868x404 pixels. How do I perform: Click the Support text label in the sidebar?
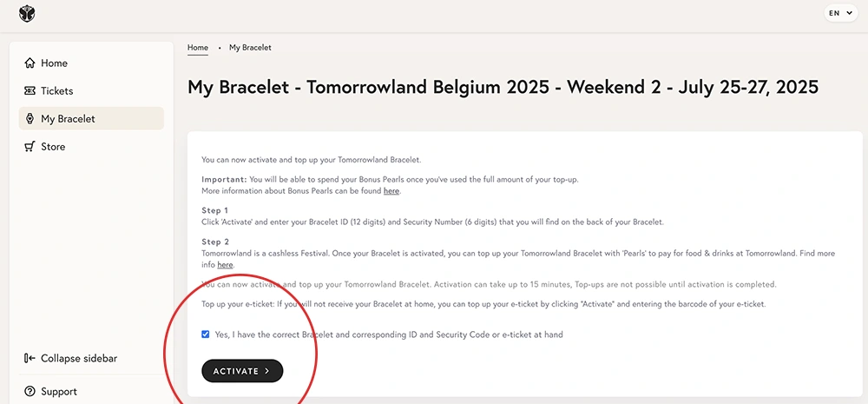59,392
